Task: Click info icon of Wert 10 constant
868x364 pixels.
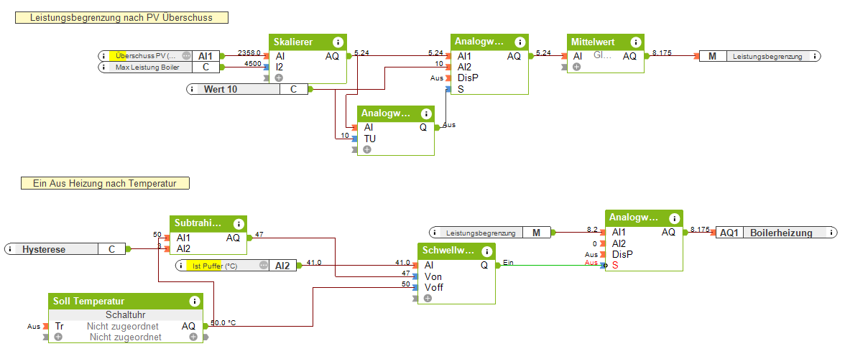Action: pos(193,89)
